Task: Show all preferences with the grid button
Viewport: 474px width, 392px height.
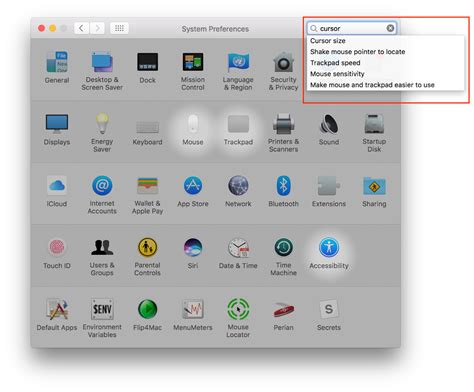Action: pyautogui.click(x=119, y=28)
